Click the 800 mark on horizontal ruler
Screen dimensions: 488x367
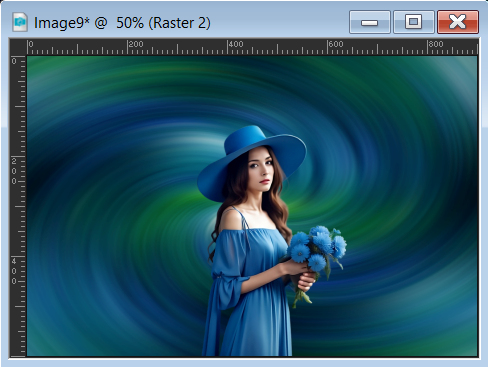click(x=436, y=44)
